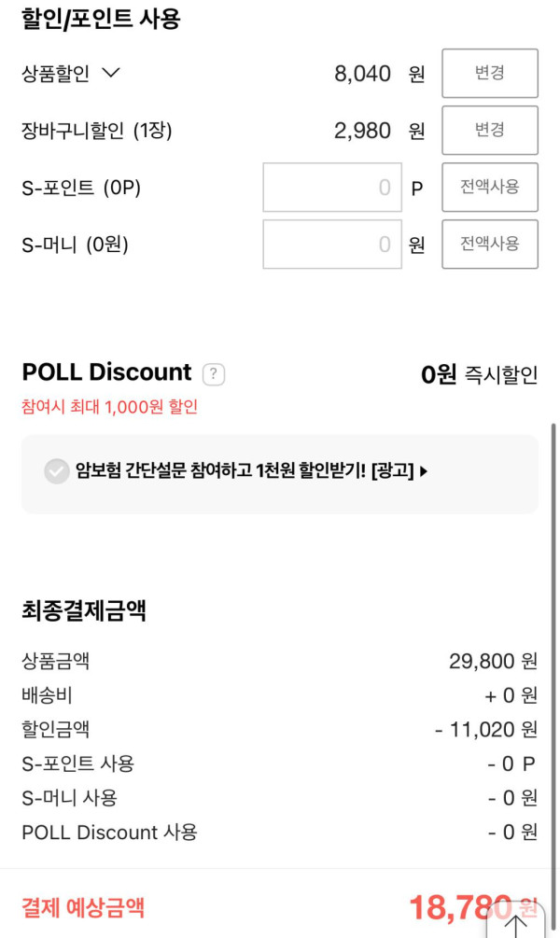Focus the S-머니 amount input field
The image size is (560, 938).
coord(331,245)
